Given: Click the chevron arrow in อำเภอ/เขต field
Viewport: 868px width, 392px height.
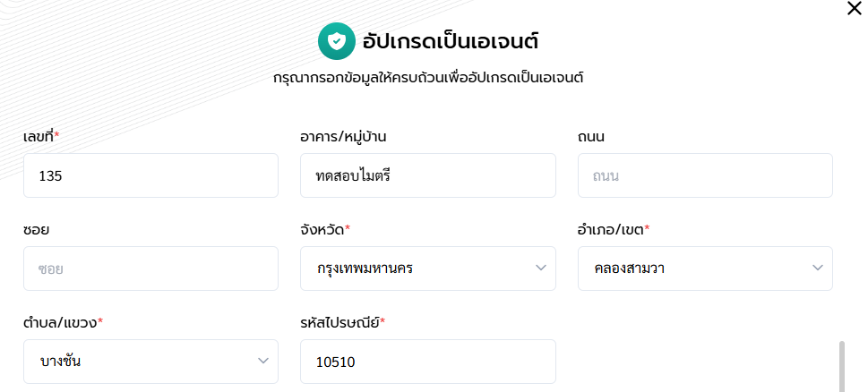Looking at the screenshot, I should [818, 268].
